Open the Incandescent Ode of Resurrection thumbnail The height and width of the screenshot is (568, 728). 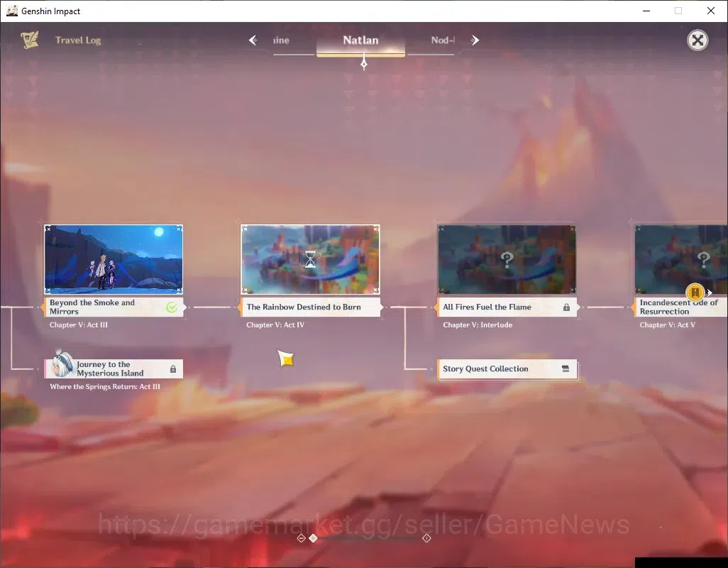pos(681,259)
